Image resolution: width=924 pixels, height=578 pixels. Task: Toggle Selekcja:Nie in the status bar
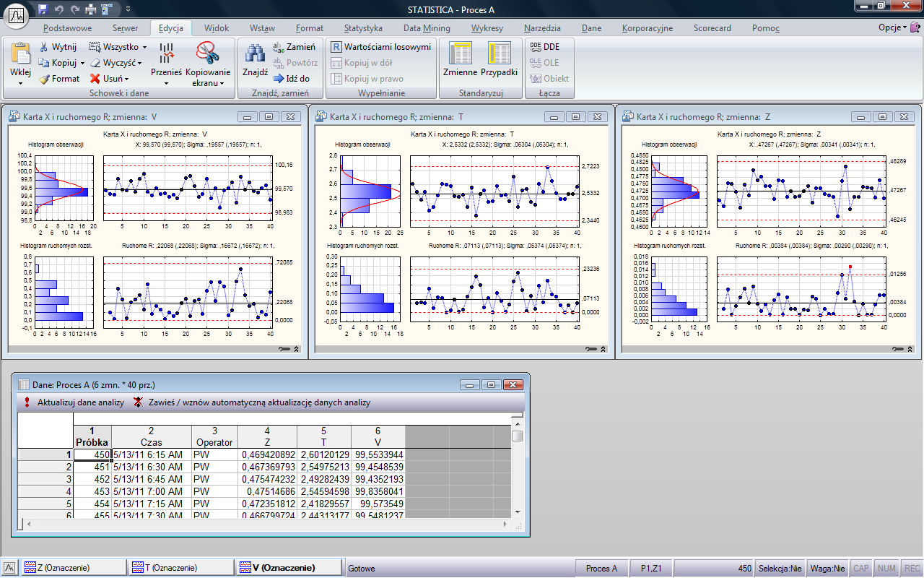pos(780,568)
